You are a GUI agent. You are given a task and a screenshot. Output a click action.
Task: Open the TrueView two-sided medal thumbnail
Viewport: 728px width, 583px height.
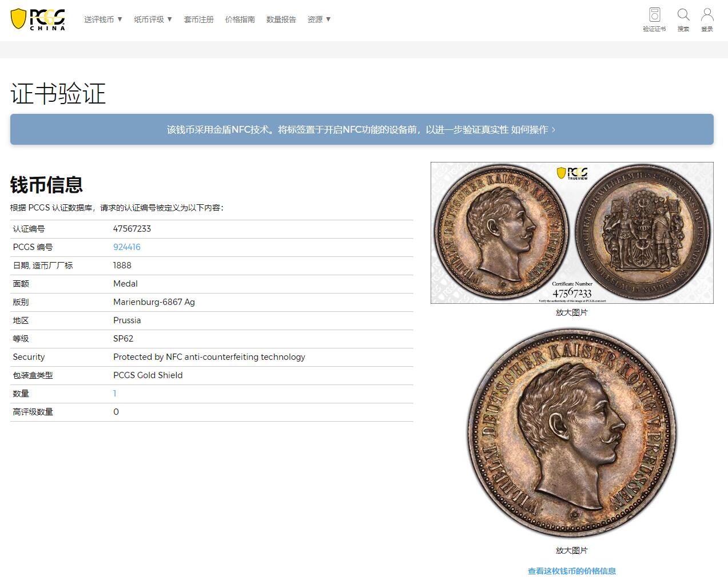pyautogui.click(x=572, y=233)
